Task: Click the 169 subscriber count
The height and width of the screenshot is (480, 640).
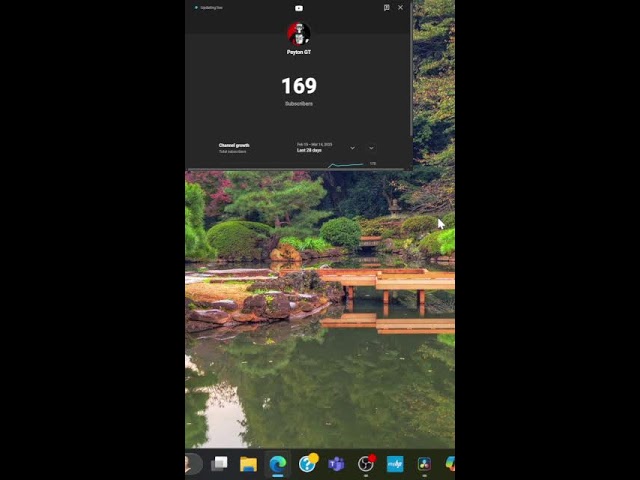Action: (x=299, y=86)
